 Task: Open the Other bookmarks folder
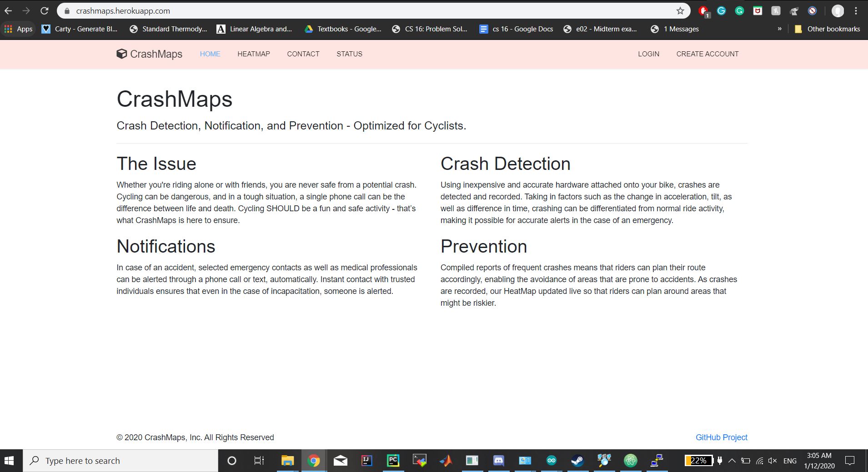click(827, 29)
